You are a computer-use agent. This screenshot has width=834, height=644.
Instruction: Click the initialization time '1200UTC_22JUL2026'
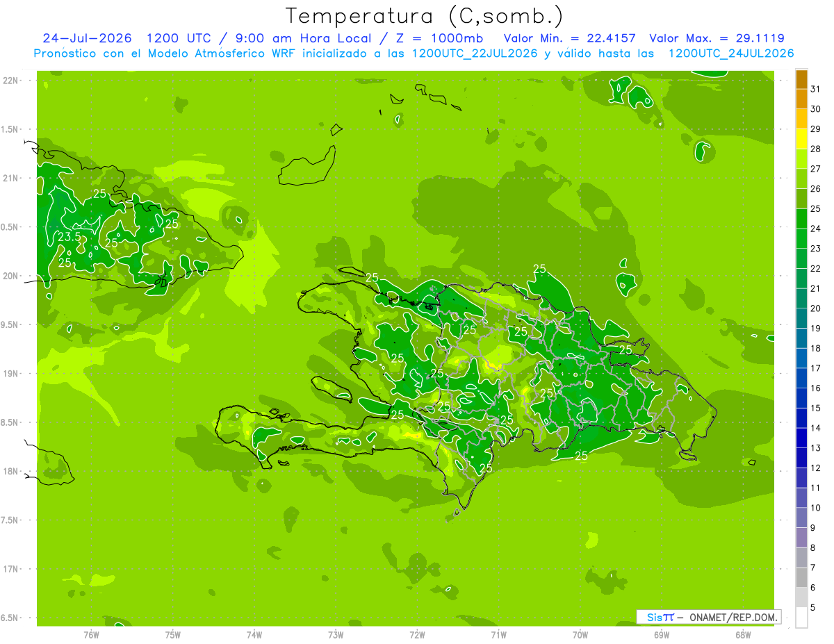475,53
